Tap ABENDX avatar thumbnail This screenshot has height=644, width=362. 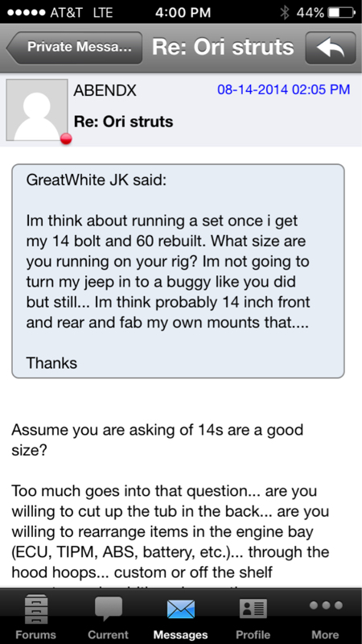(x=37, y=110)
